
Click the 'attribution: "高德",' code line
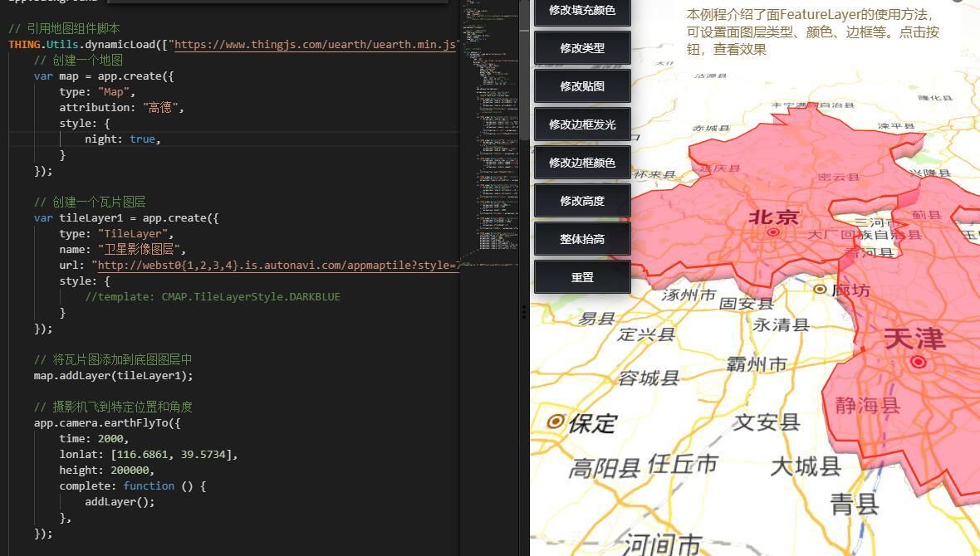click(x=121, y=107)
